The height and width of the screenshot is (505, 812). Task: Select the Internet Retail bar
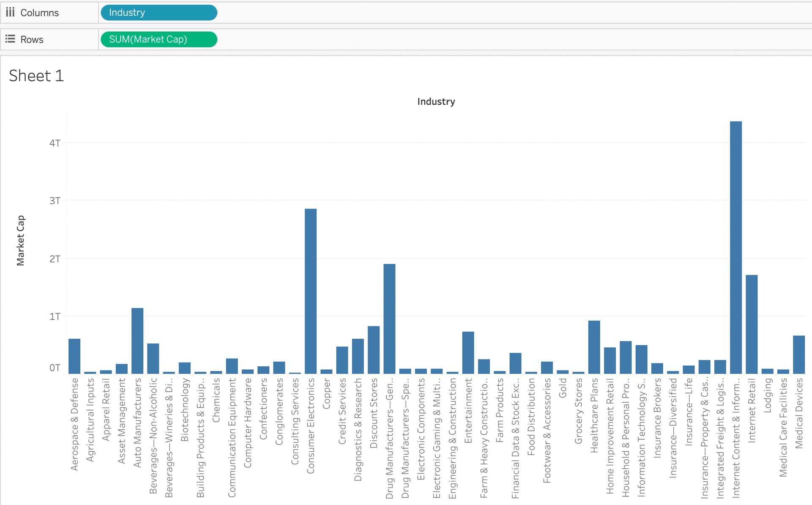coord(752,324)
